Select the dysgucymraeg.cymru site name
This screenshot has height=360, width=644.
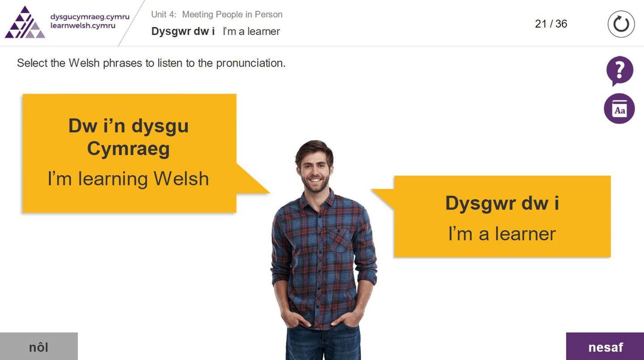click(x=90, y=17)
